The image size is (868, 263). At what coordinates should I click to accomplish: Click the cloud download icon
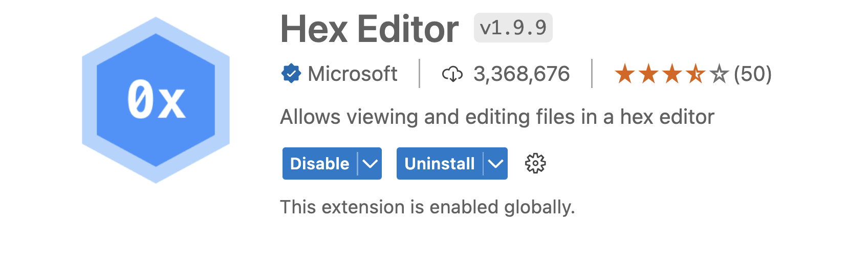tap(452, 74)
